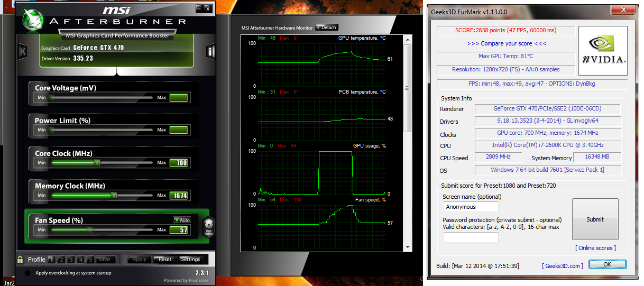Select profile slot 1
The image size is (644, 286).
pos(51,260)
